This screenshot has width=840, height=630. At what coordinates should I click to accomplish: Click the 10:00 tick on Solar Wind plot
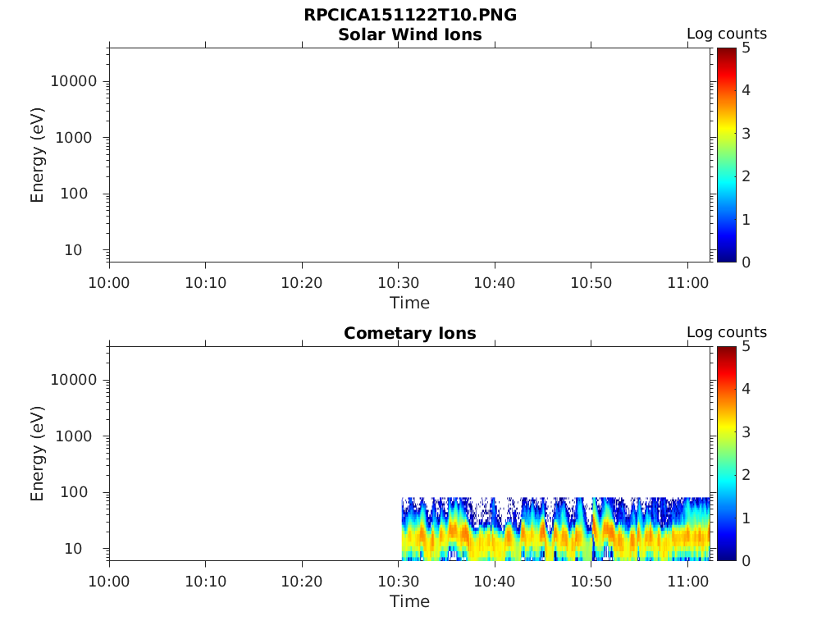coord(109,283)
